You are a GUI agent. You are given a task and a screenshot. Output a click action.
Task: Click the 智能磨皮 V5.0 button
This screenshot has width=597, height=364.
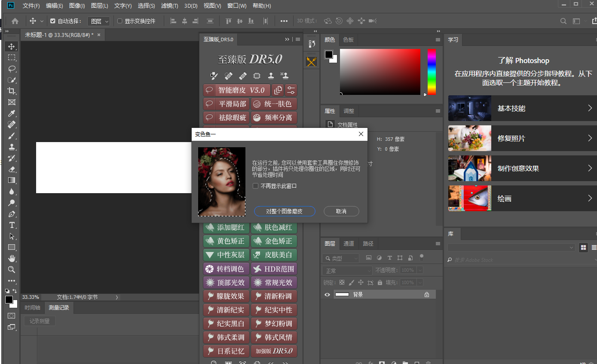(237, 90)
